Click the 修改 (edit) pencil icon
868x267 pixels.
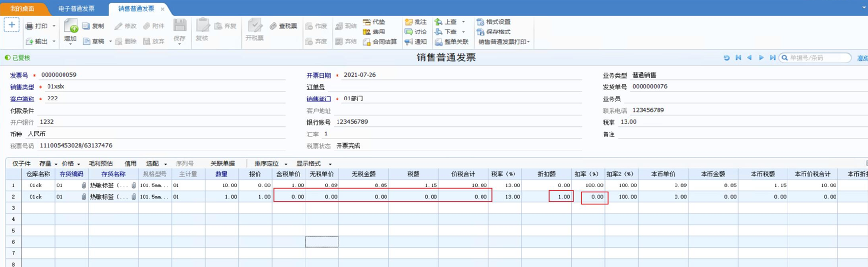click(x=118, y=26)
